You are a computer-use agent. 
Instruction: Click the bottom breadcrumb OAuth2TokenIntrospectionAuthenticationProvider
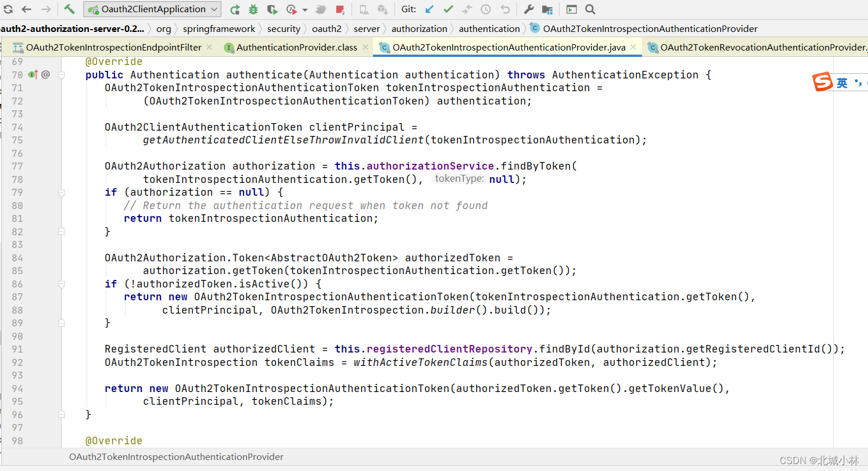coord(176,457)
